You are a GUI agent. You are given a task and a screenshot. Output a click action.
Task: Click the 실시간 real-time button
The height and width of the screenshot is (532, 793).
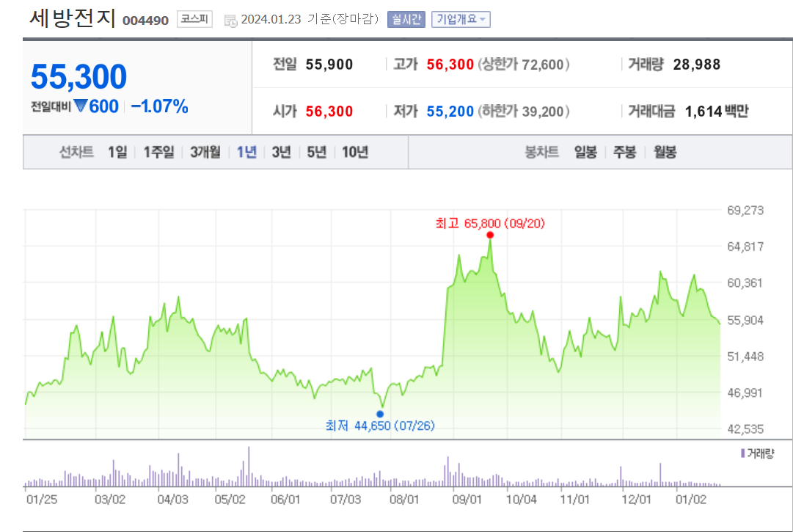[406, 19]
